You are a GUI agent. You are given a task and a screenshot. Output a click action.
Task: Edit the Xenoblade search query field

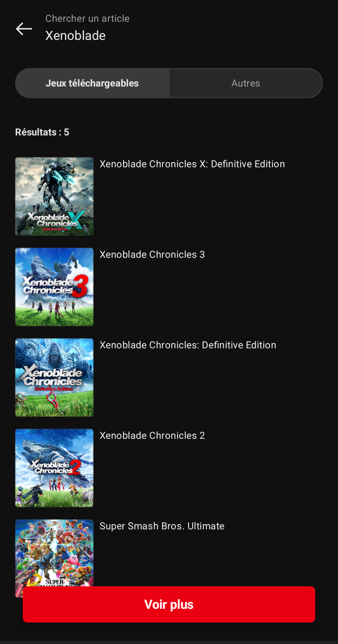tap(75, 36)
